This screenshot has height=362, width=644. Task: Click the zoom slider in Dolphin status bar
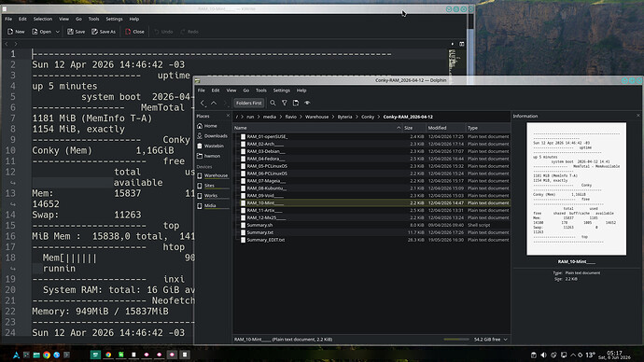[x=456, y=340]
